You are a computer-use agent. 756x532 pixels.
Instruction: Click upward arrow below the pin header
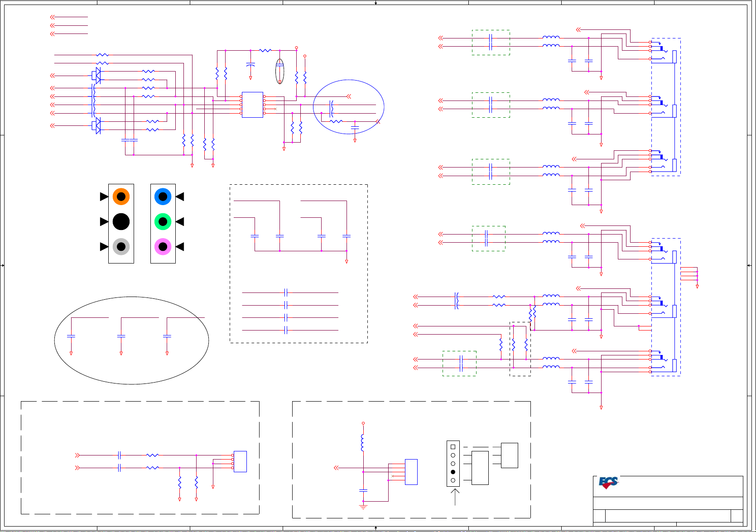coord(454,497)
